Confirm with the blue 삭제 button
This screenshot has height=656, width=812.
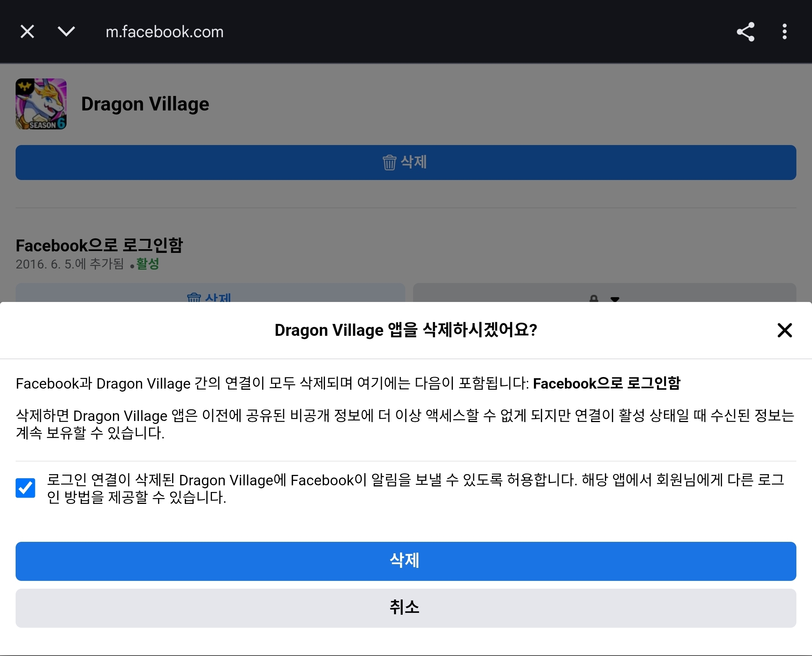pyautogui.click(x=406, y=561)
